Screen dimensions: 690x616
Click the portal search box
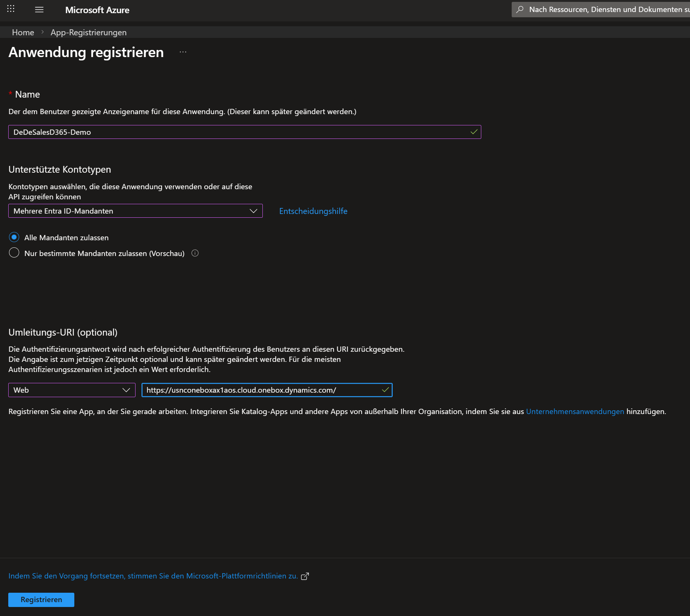(601, 9)
